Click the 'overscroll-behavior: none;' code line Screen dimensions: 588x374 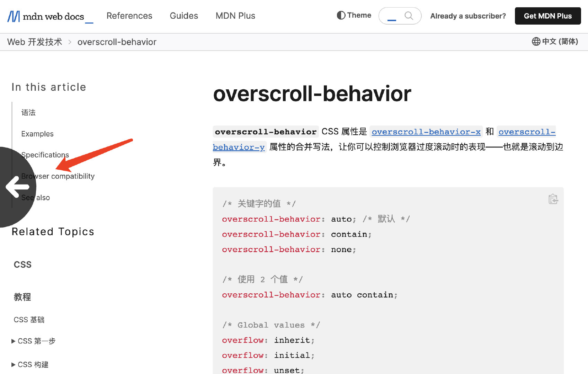click(289, 250)
